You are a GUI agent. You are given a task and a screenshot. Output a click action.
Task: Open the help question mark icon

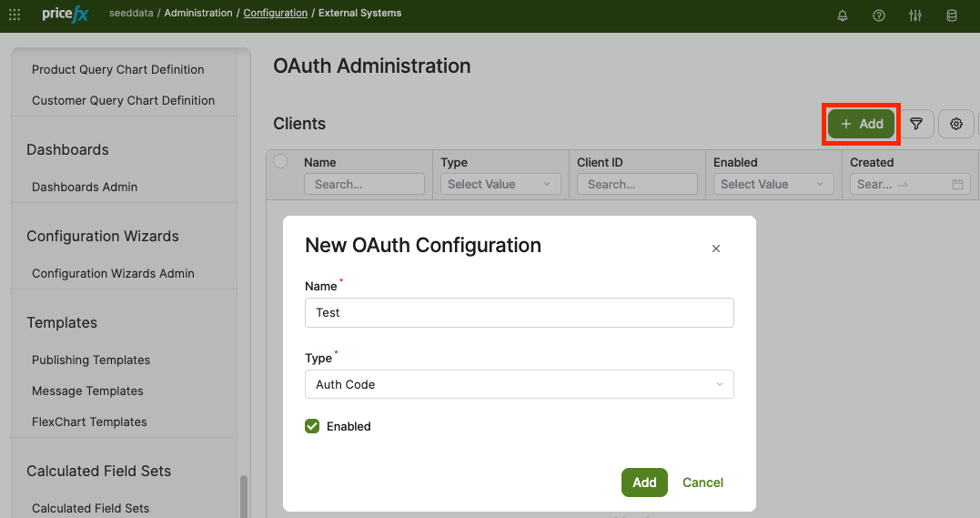[879, 15]
